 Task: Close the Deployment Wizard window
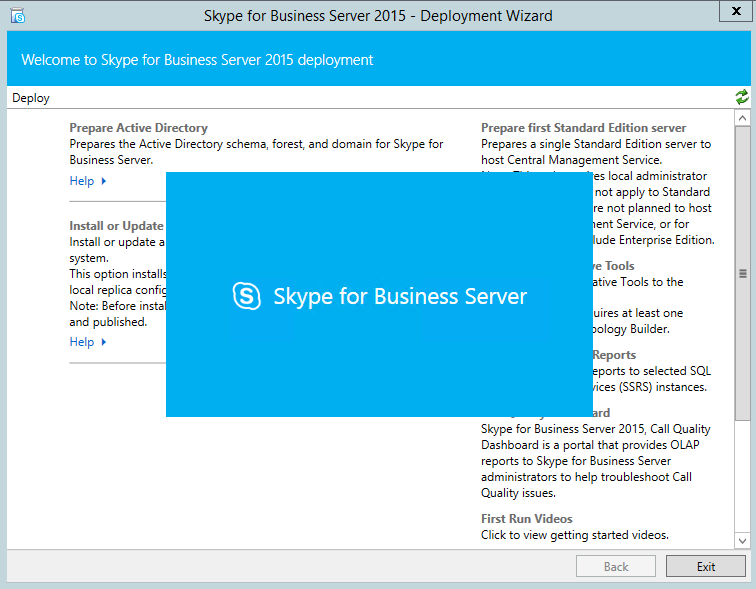tap(736, 11)
